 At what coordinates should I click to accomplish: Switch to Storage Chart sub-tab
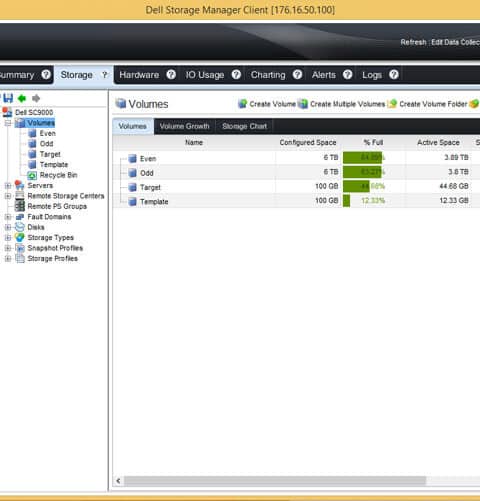(x=244, y=126)
